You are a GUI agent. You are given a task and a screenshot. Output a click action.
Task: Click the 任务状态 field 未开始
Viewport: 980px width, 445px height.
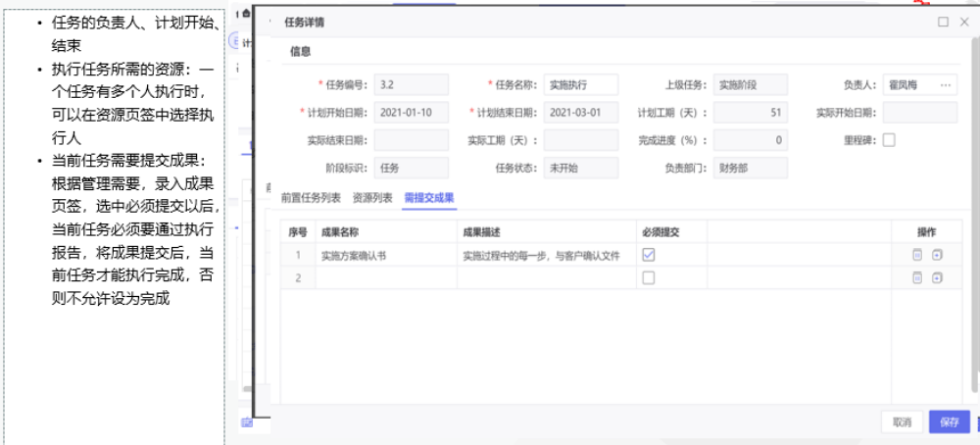coord(580,168)
